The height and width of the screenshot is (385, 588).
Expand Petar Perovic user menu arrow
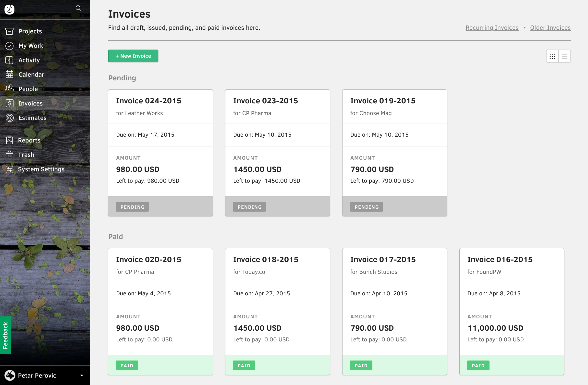(x=82, y=375)
